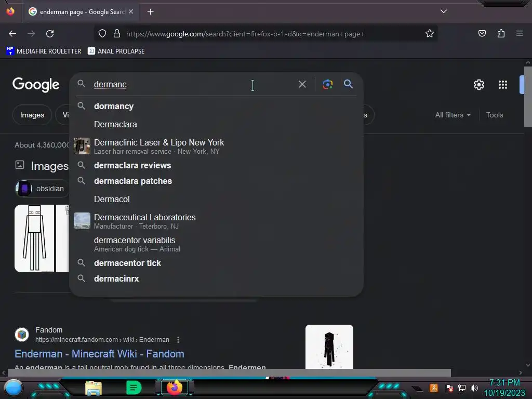Choose Dermaceutical Laboratories suggestion

point(217,221)
